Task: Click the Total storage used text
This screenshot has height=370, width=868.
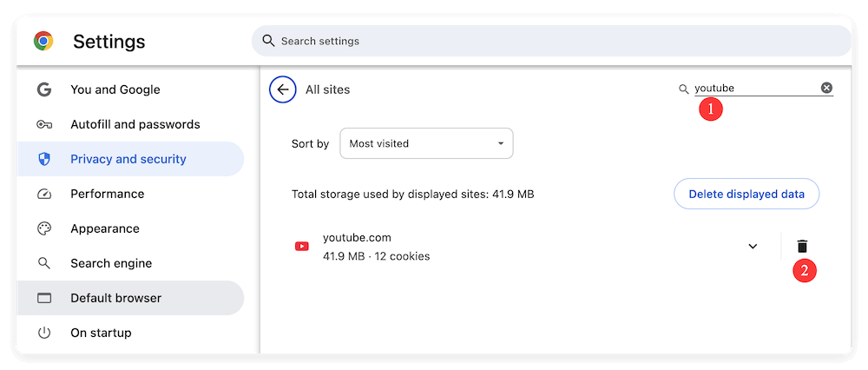Action: (413, 195)
